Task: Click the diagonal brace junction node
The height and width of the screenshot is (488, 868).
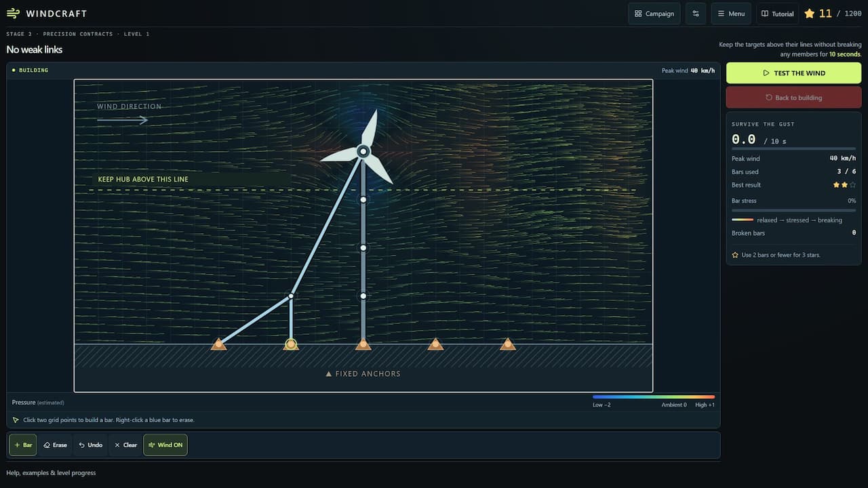Action: click(x=291, y=296)
